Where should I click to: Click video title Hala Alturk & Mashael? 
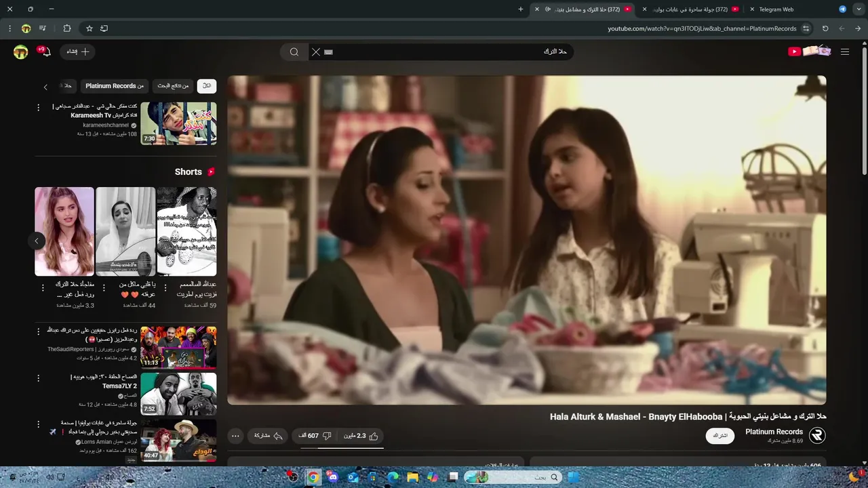(688, 416)
